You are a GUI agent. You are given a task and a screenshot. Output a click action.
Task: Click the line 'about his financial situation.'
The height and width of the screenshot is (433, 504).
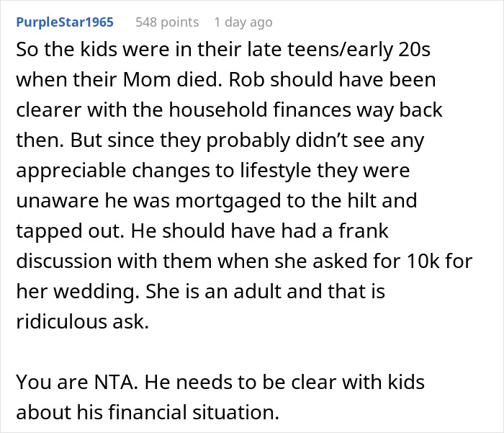tap(148, 412)
